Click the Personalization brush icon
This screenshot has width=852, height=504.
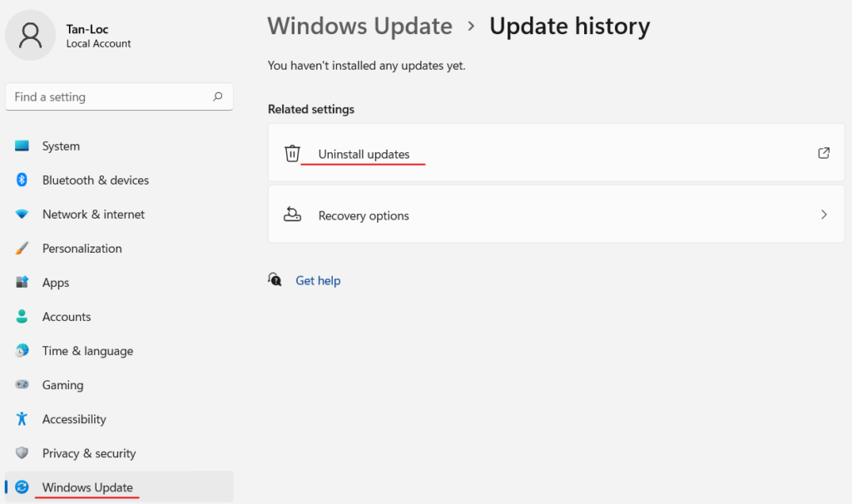tap(22, 248)
